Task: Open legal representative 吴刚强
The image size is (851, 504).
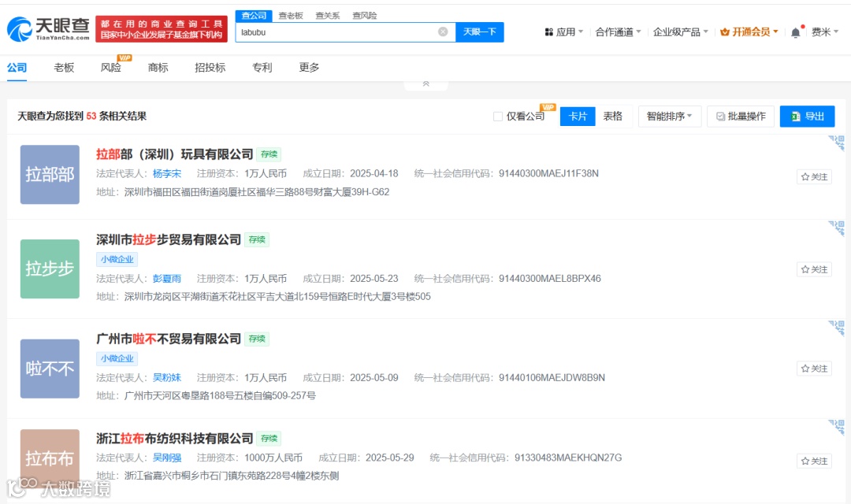Action: 167,458
